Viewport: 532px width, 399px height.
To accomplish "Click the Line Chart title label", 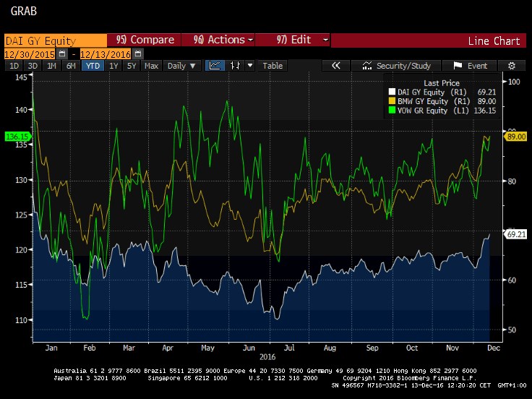I will click(x=494, y=41).
